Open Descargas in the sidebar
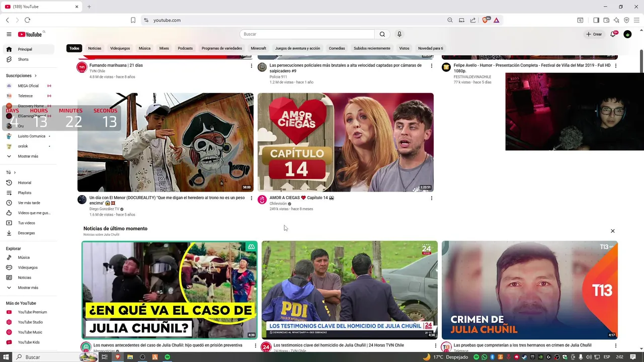 tap(28, 233)
